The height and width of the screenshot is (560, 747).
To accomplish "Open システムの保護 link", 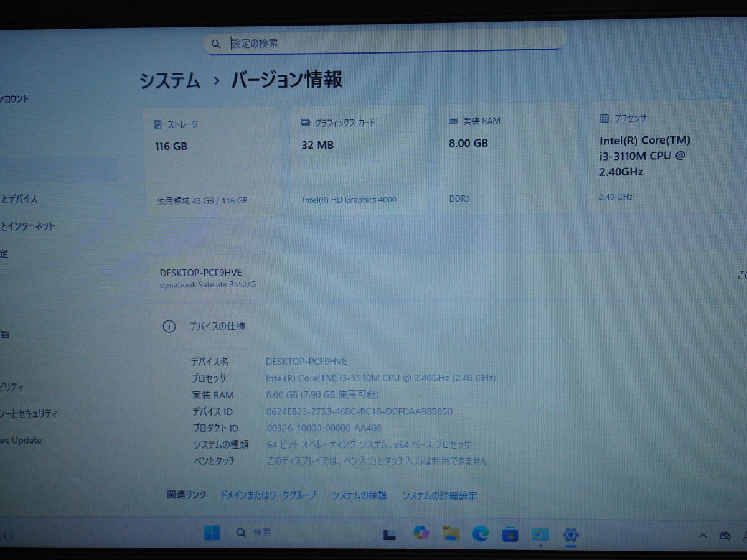I will 359,495.
